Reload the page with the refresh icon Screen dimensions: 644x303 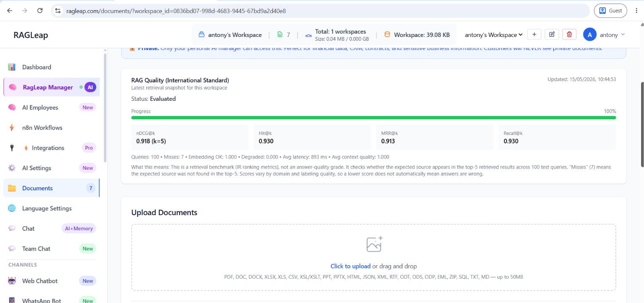(40, 11)
